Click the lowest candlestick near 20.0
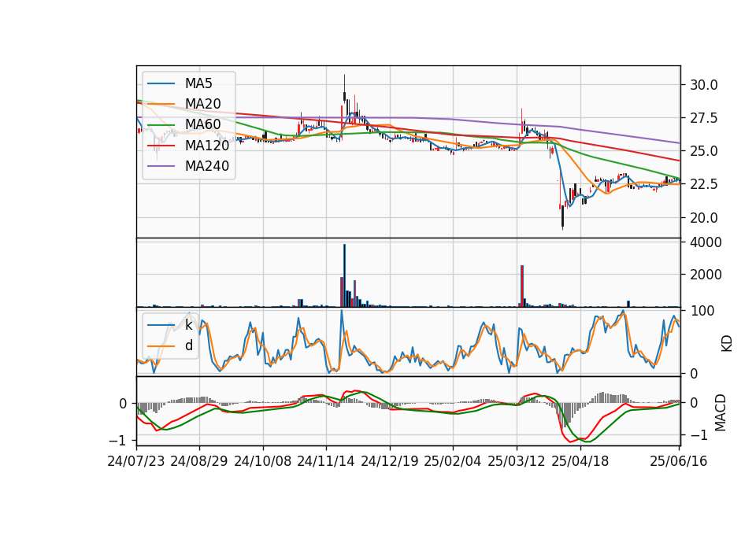The image size is (756, 543). [x=562, y=217]
